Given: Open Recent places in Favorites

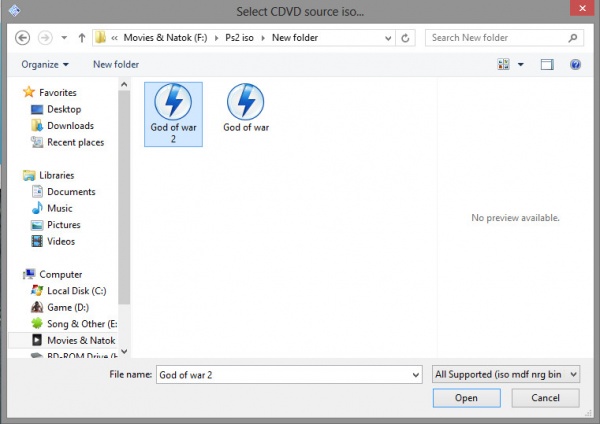Looking at the screenshot, I should click(x=75, y=142).
